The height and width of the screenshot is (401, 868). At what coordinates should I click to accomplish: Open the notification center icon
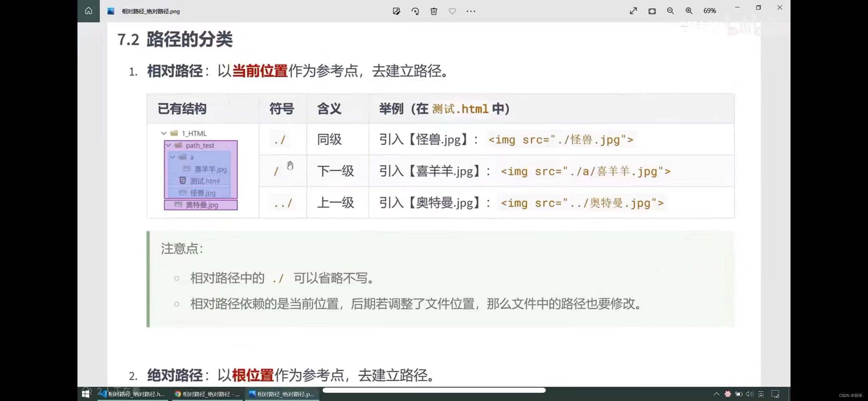[775, 394]
